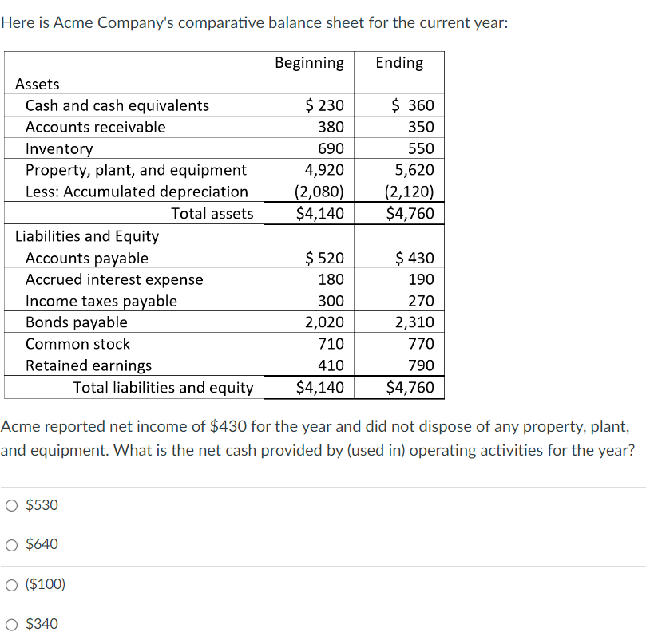Click the Retained earnings beginning value 410
This screenshot has width=646, height=644.
pos(331,365)
